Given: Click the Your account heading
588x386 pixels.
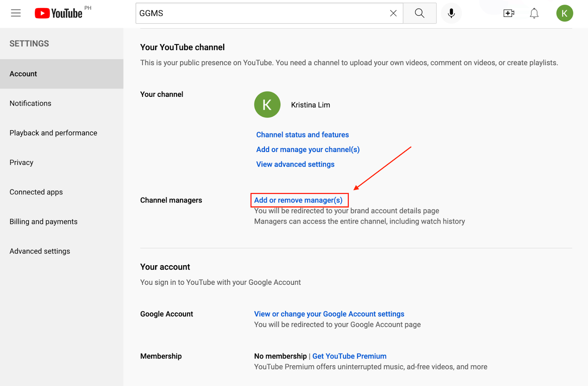Looking at the screenshot, I should tap(165, 267).
